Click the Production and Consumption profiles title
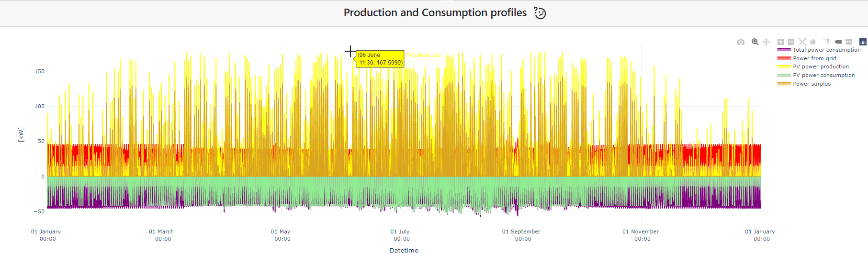The height and width of the screenshot is (265, 868). (x=435, y=13)
